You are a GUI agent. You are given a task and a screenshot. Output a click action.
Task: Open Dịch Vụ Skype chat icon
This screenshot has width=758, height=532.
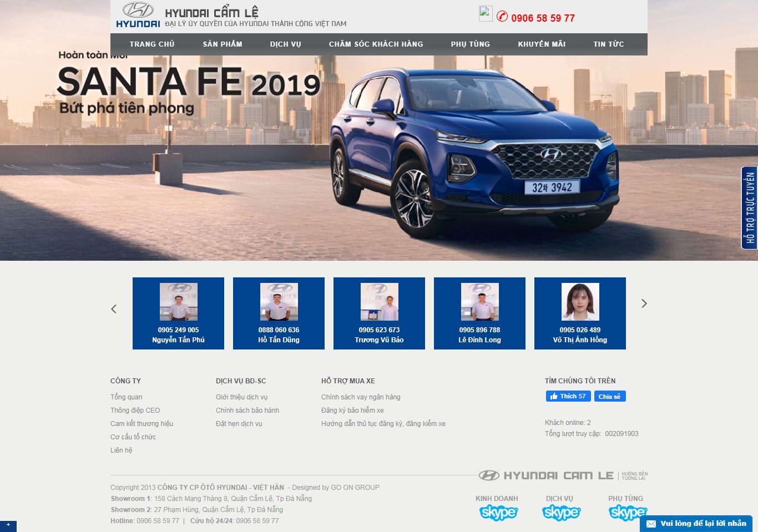click(561, 513)
